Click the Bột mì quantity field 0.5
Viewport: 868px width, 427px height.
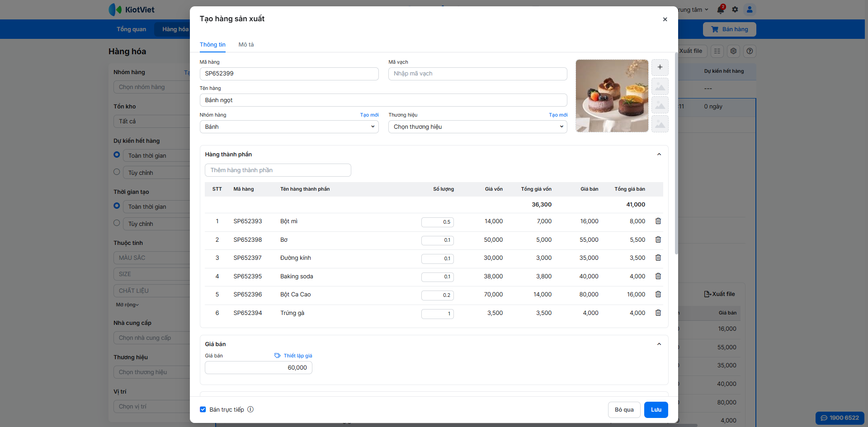(x=438, y=222)
